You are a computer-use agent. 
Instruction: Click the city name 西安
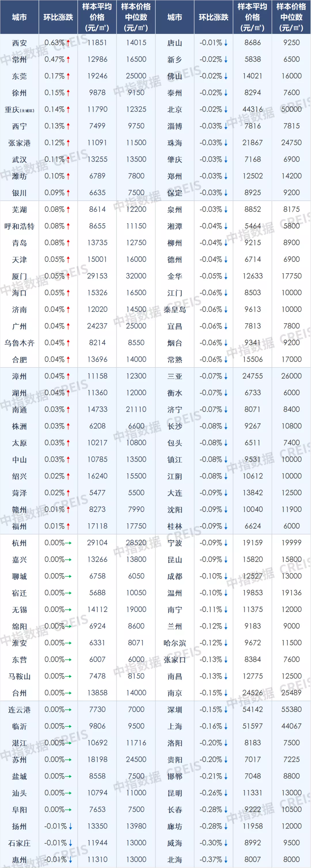click(19, 43)
